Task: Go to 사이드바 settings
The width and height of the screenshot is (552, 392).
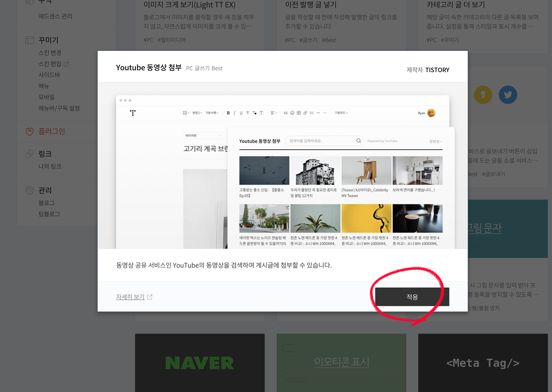Action: pos(49,75)
